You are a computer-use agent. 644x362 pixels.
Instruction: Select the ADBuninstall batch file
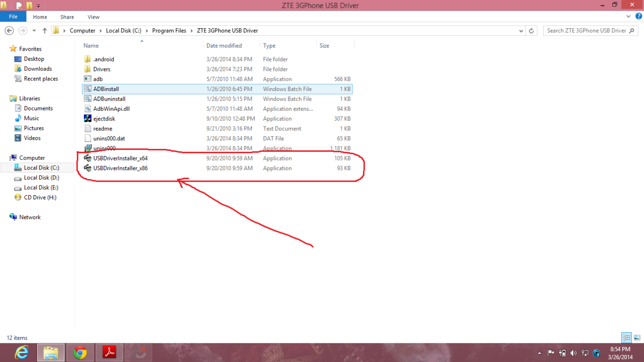[x=109, y=99]
